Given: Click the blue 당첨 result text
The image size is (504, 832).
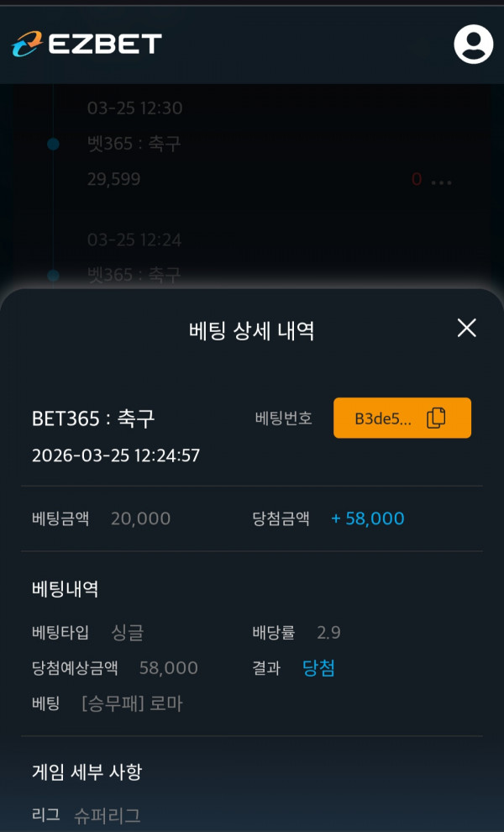Looking at the screenshot, I should coord(318,668).
